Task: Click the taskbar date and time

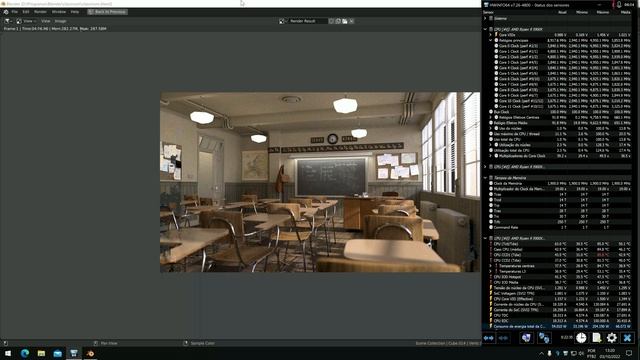Action: pyautogui.click(x=610, y=353)
